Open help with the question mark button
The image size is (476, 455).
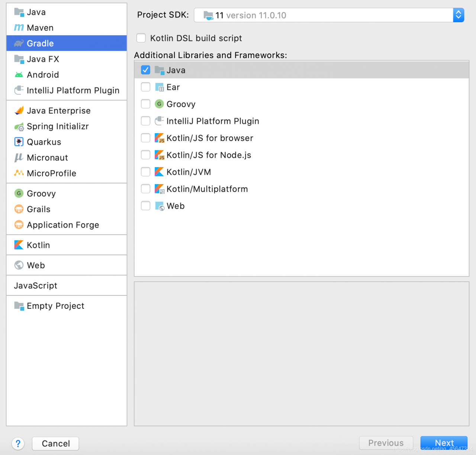(x=18, y=443)
